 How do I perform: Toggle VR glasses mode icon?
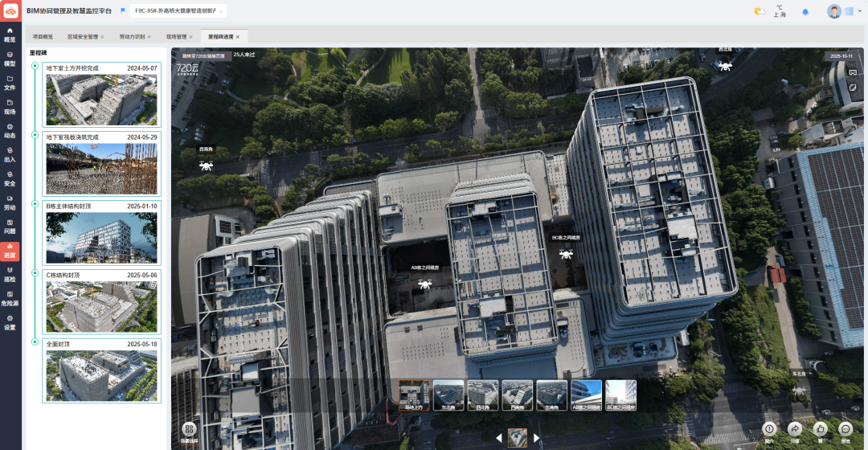853,72
